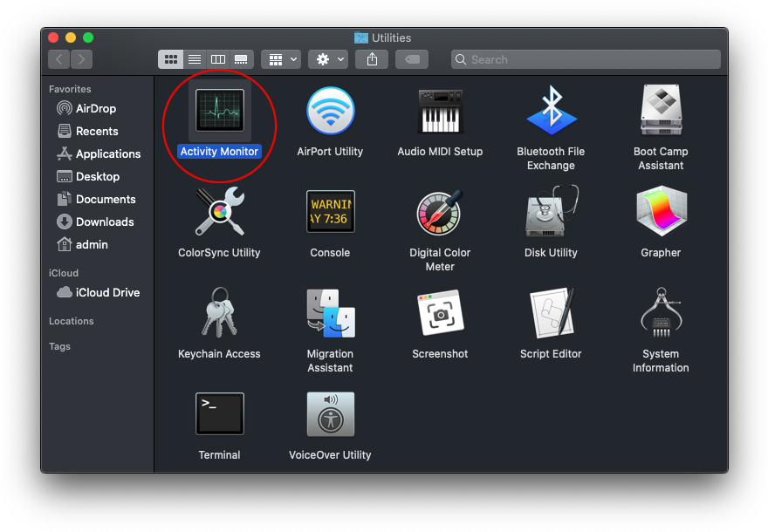Open the admin home folder in sidebar
This screenshot has width=768, height=532.
[x=82, y=244]
